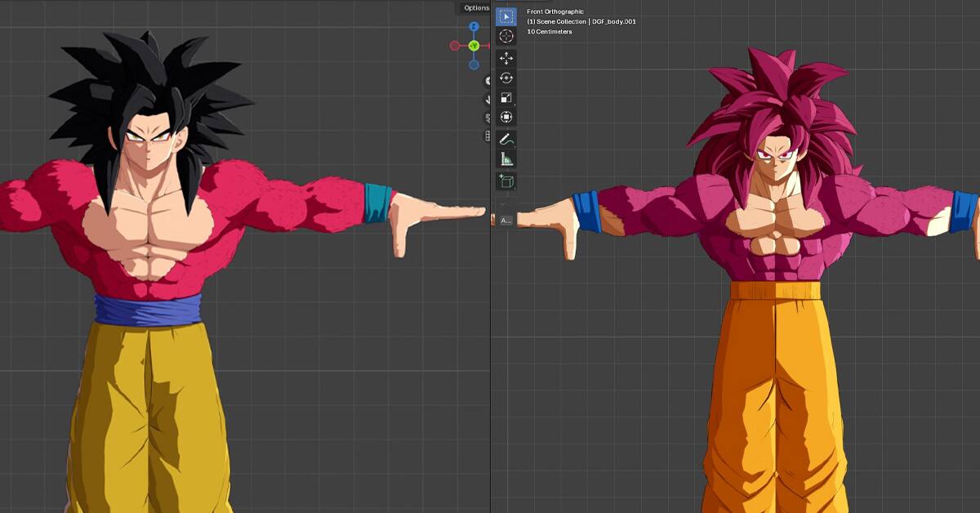This screenshot has height=513, width=980.
Task: Click the lower blue negative Z gizmo circle
Action: tap(474, 65)
